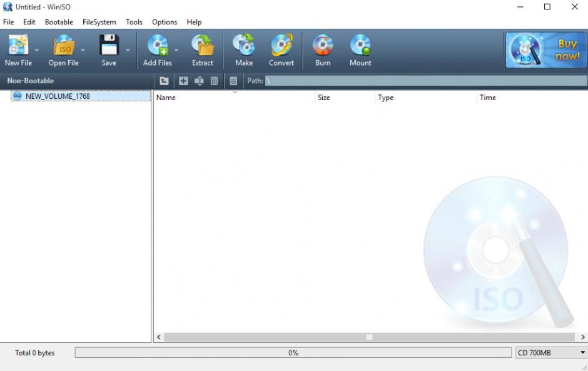Click the WinISO app icon in title bar

(x=8, y=7)
